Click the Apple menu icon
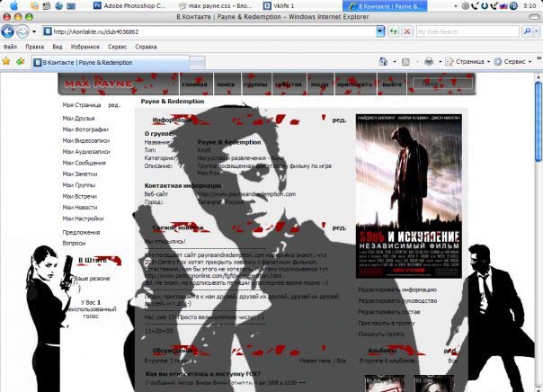Viewport: 543px width, 392px height. pos(13,6)
